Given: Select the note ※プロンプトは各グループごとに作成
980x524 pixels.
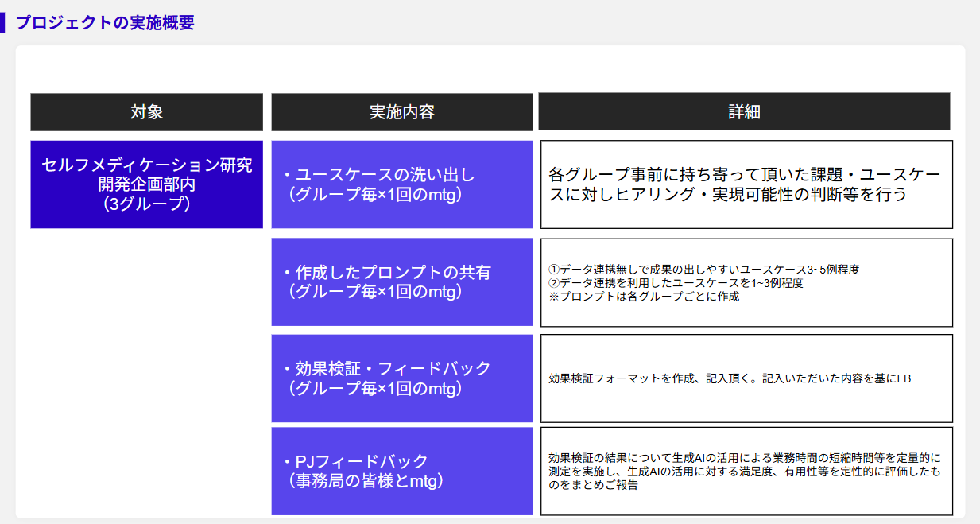Looking at the screenshot, I should [x=644, y=296].
